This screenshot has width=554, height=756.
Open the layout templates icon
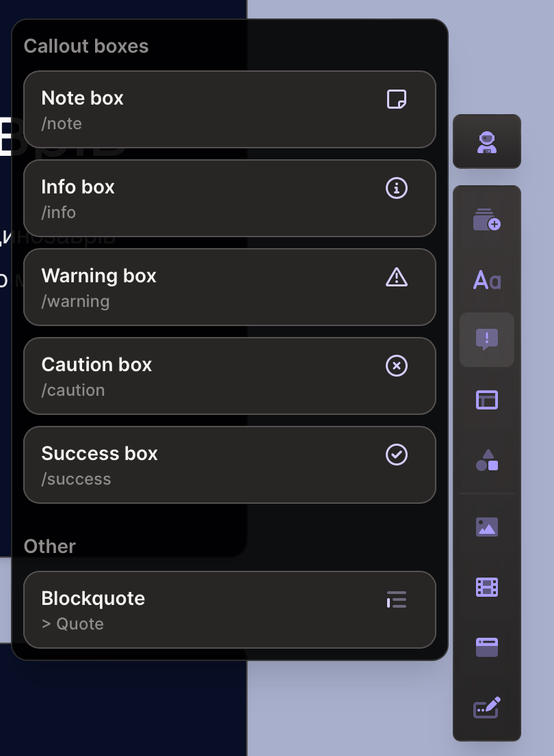pos(486,399)
